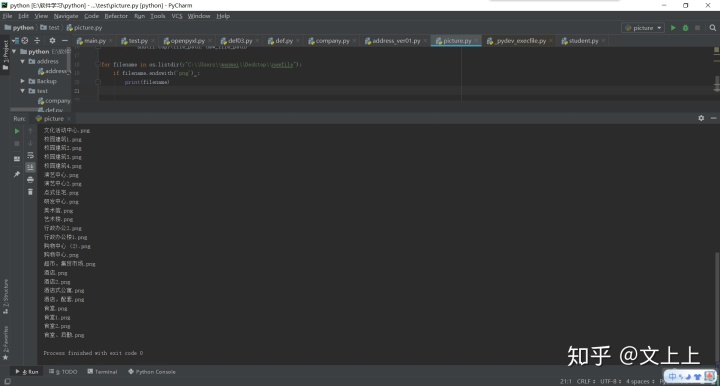Image resolution: width=720 pixels, height=386 pixels.
Task: Clear all console output trash icon
Action: coord(30,191)
